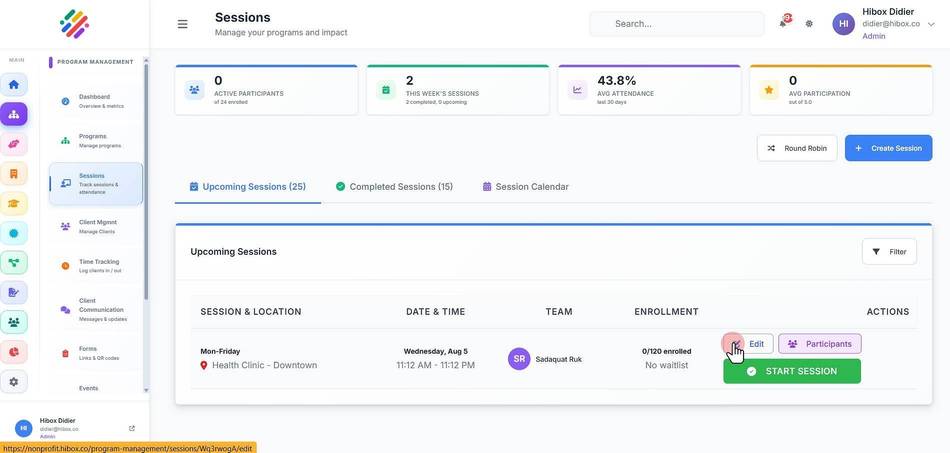Expand the Hibox Didier account dropdown

(931, 24)
